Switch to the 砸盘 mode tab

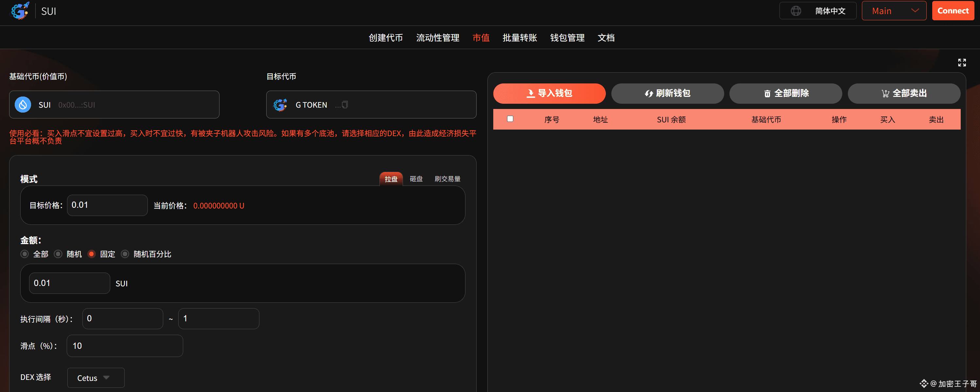pos(415,178)
